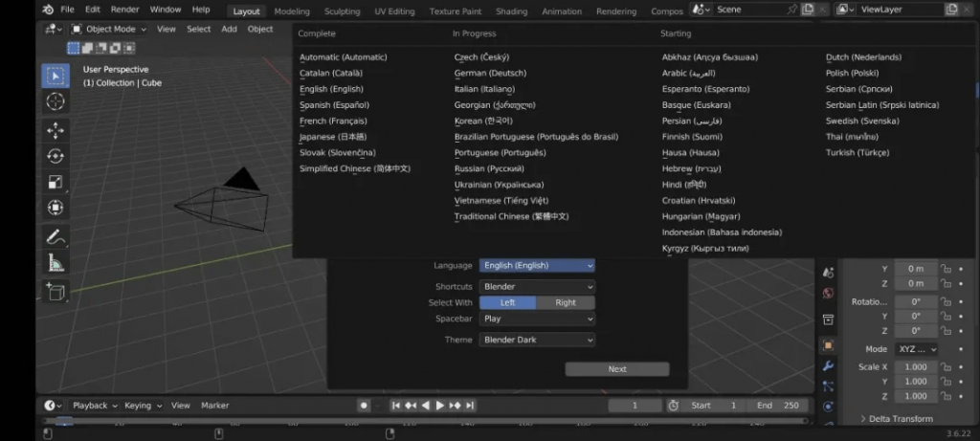Select the Cursor tool in the toolbar
The image size is (980, 441).
56,101
